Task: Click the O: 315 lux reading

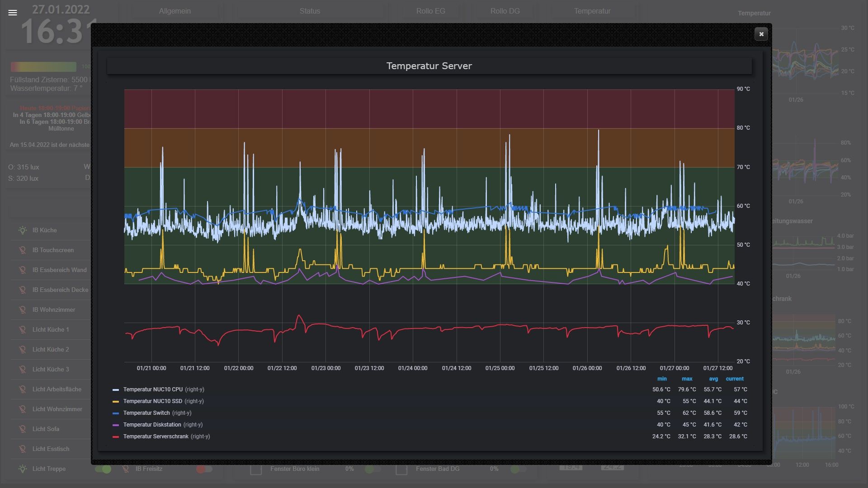Action: (x=24, y=167)
